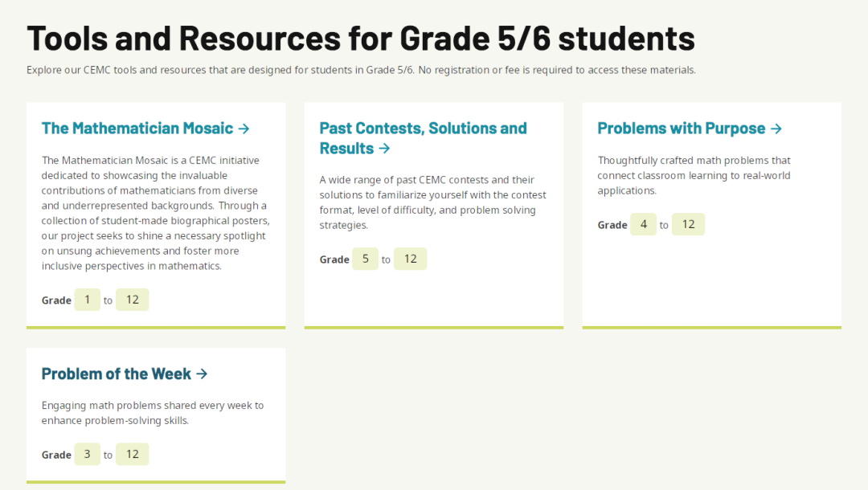Click grade 12 badge in Problems with Purpose card
Screen dimensions: 868x490
tap(689, 224)
